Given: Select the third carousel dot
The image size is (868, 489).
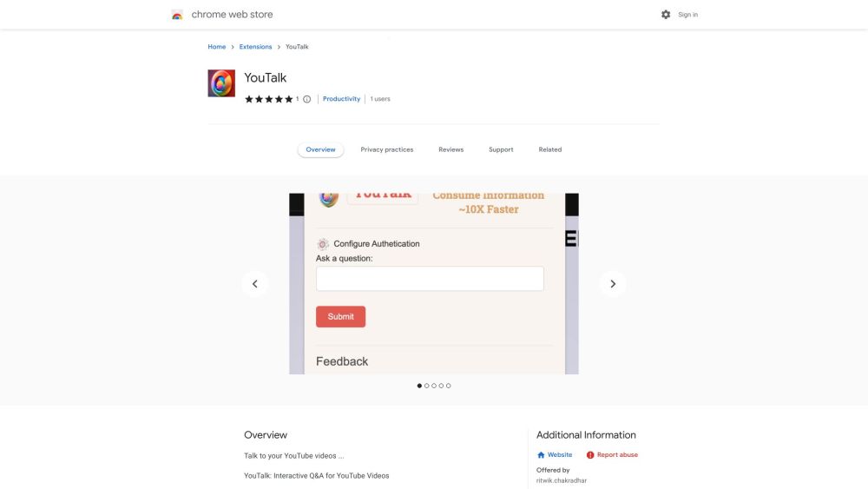Looking at the screenshot, I should (x=434, y=386).
